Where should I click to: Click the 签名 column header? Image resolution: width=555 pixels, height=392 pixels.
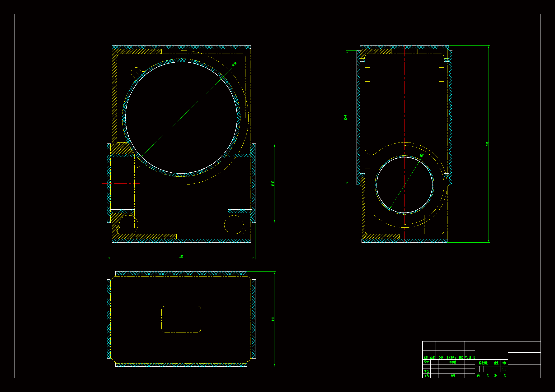(x=461, y=357)
